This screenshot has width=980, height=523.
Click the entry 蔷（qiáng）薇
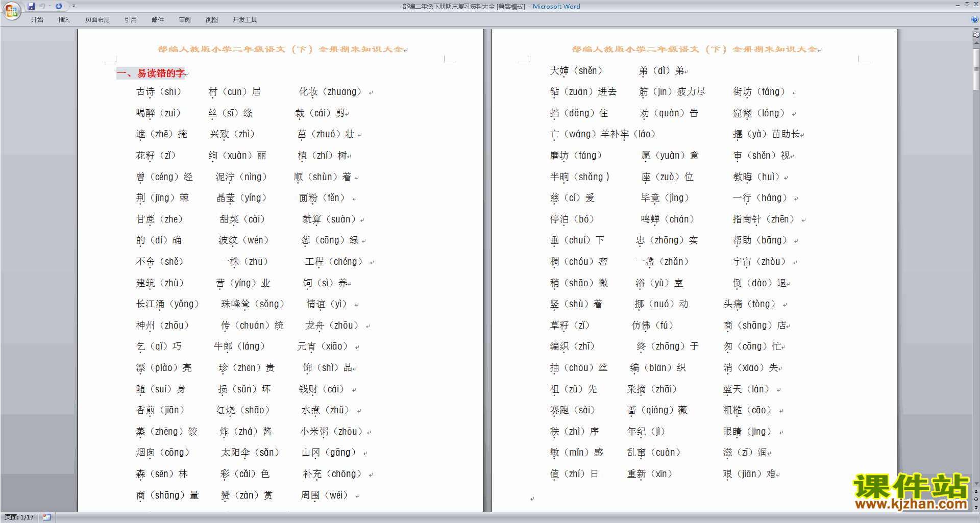pos(657,410)
